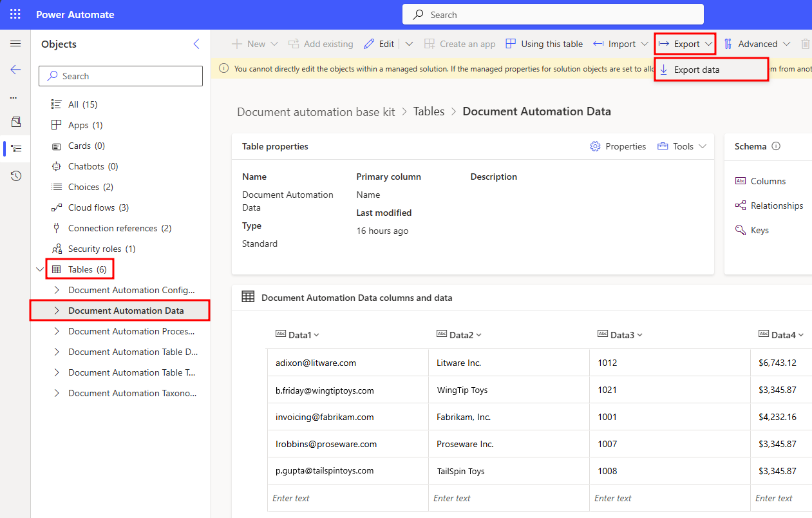812x518 pixels.
Task: Collapse the Objects pane with the chevron
Action: click(196, 44)
